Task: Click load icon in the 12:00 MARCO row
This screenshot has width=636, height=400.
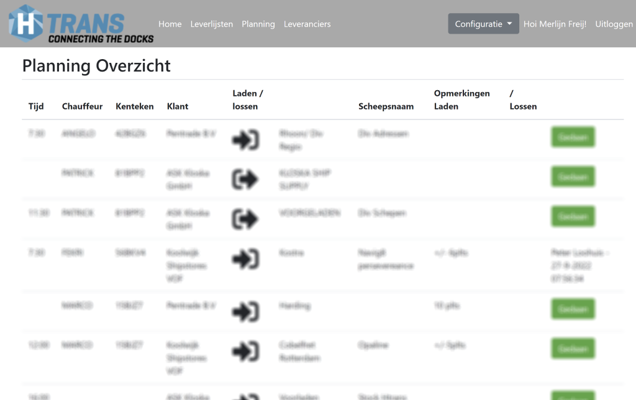Action: [x=245, y=352]
